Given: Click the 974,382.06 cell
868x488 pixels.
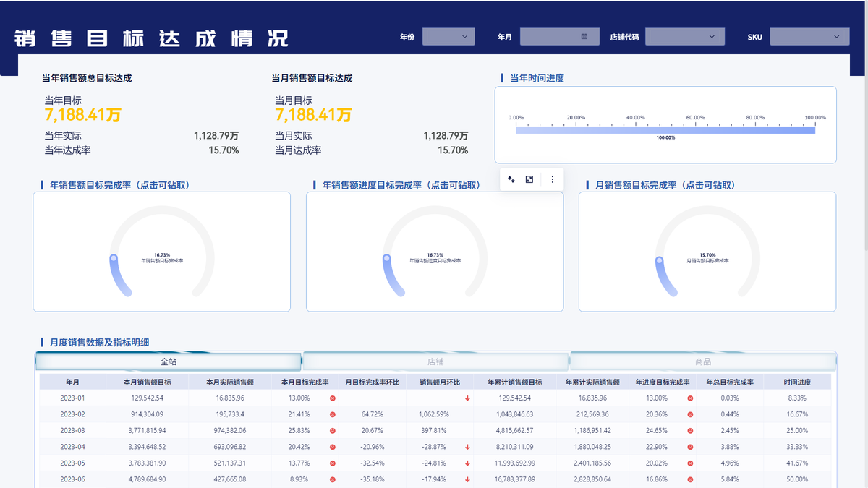Looking at the screenshot, I should click(x=230, y=430).
